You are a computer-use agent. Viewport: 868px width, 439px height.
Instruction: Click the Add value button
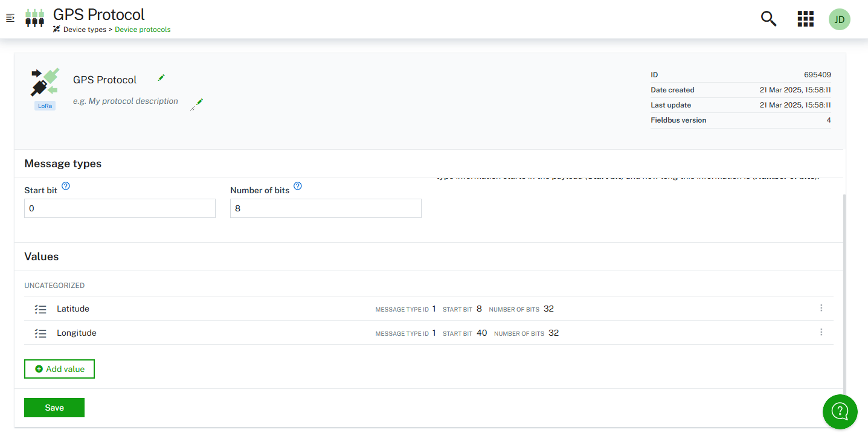click(59, 368)
